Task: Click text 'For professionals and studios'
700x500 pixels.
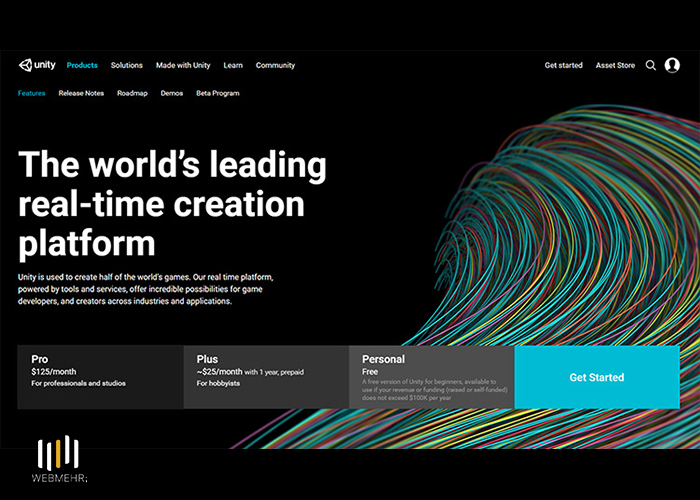Action: (x=79, y=383)
